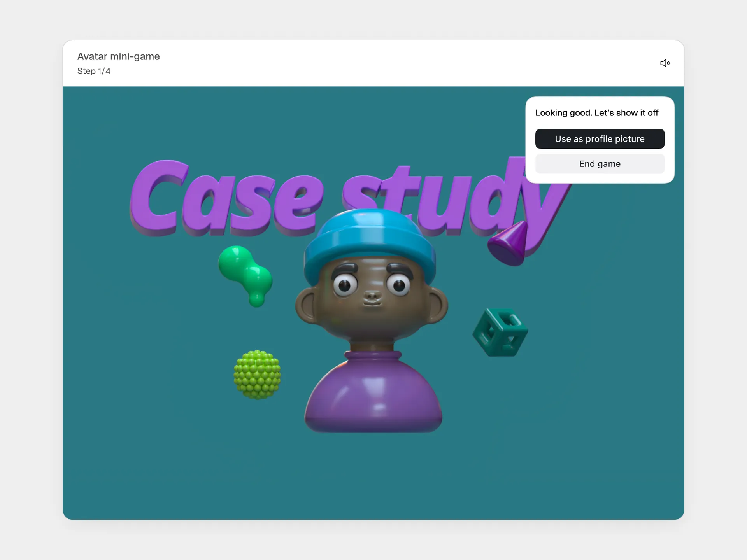Click the Avatar mini-game title
This screenshot has width=747, height=560.
pos(118,56)
